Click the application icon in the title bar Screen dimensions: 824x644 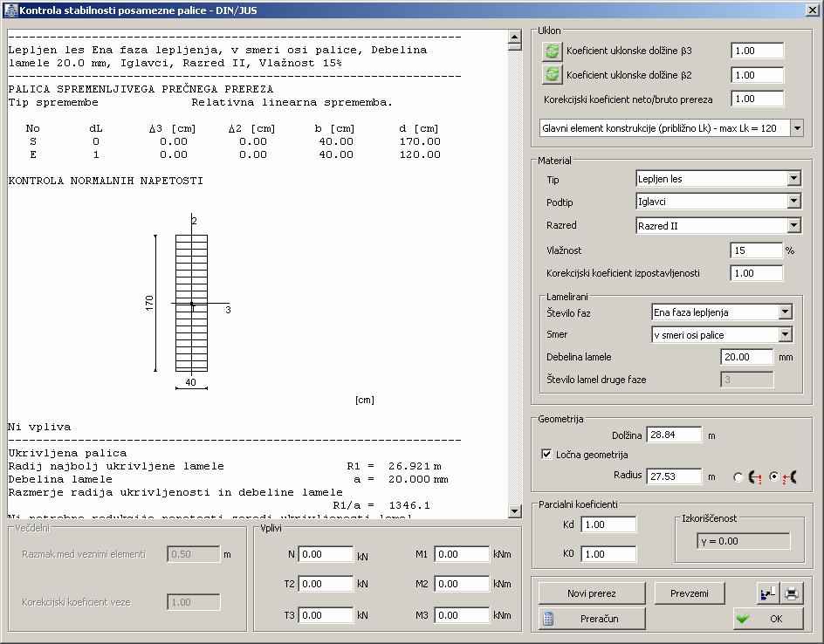pyautogui.click(x=10, y=10)
